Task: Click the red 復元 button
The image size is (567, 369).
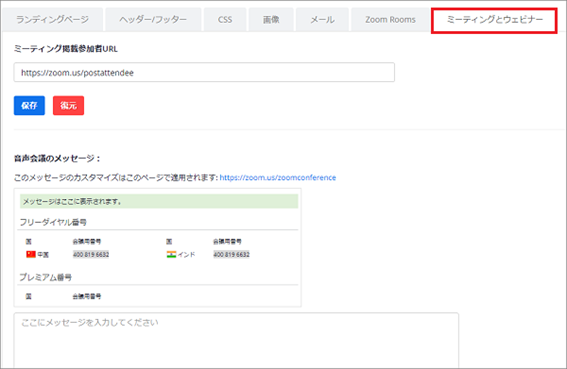Action: [68, 105]
